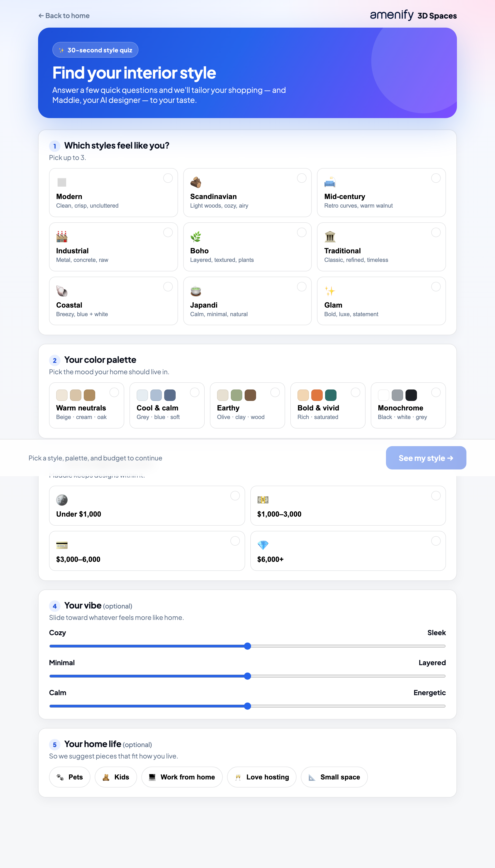The image size is (495, 868).
Task: Click the laptop icon on Work from home chip
Action: click(x=152, y=777)
